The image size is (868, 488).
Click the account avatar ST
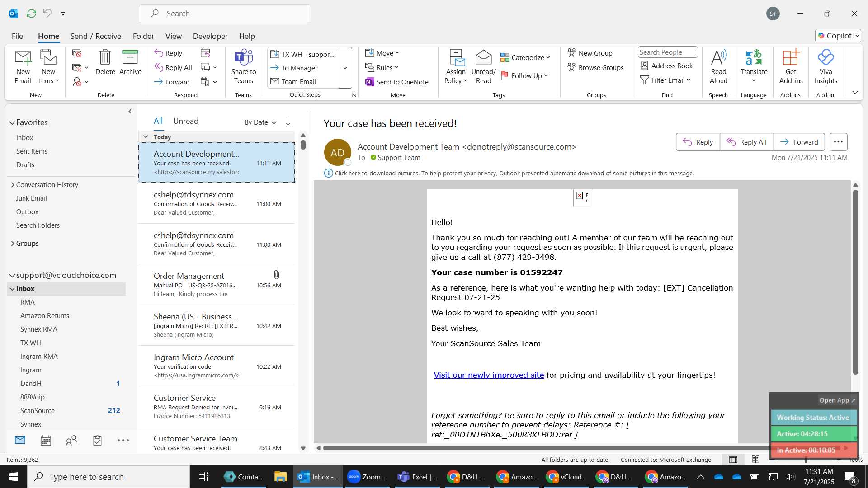773,14
